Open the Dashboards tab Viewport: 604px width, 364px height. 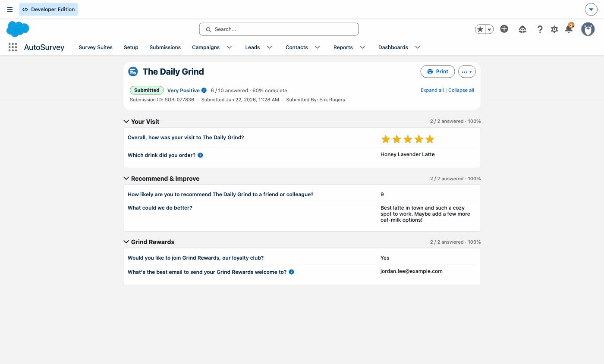pyautogui.click(x=393, y=47)
